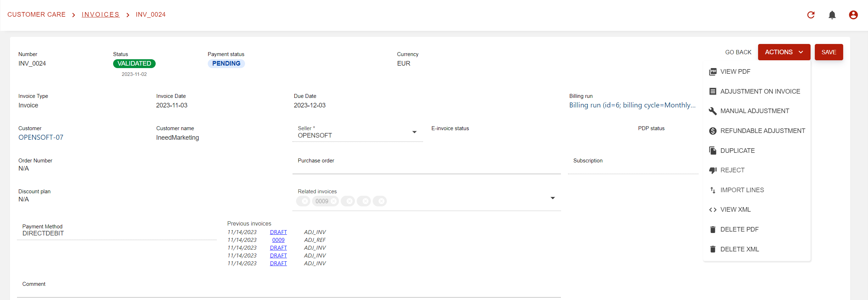Click the Purchase order input field

[426, 168]
